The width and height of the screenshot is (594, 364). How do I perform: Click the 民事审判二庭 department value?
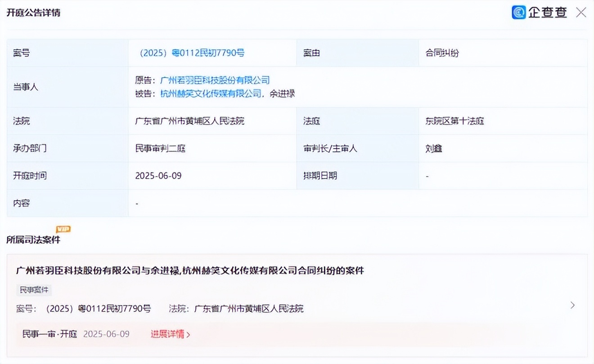click(x=160, y=148)
